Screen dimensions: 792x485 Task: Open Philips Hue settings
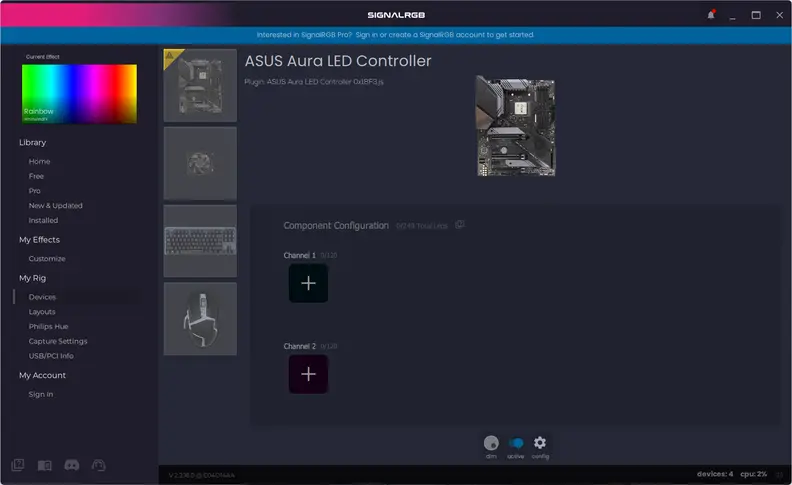click(x=48, y=326)
